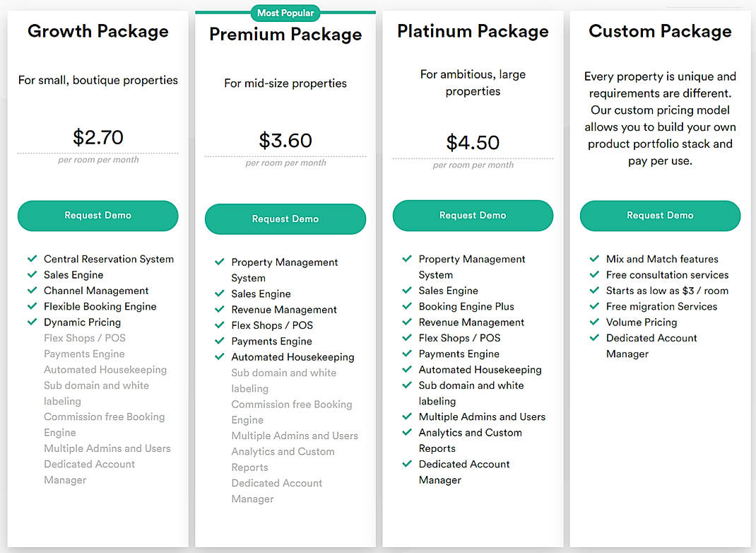This screenshot has height=553, width=756.
Task: Click the checkmark beside Central Reservation System
Action: tap(32, 259)
